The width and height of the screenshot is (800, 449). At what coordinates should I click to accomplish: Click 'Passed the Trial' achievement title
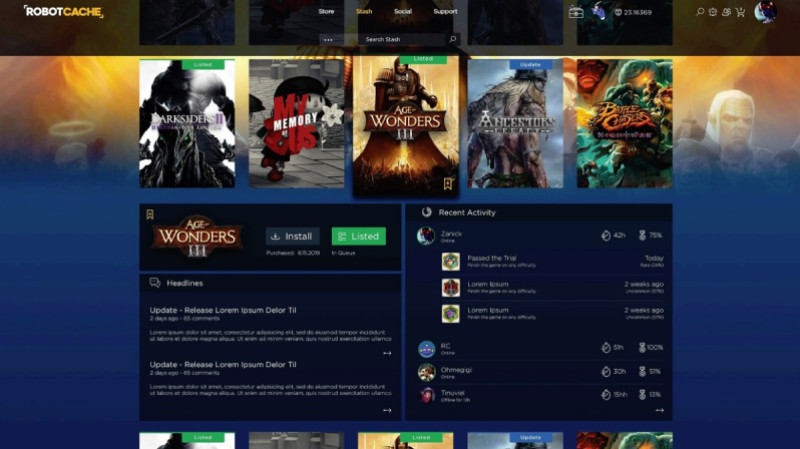coord(492,258)
